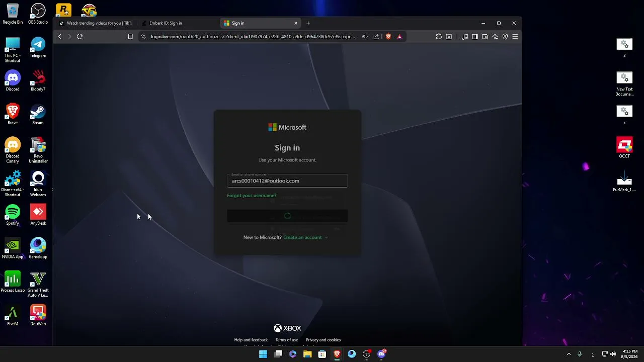Select the Spotify desktop icon
This screenshot has height=362, width=644.
[13, 215]
